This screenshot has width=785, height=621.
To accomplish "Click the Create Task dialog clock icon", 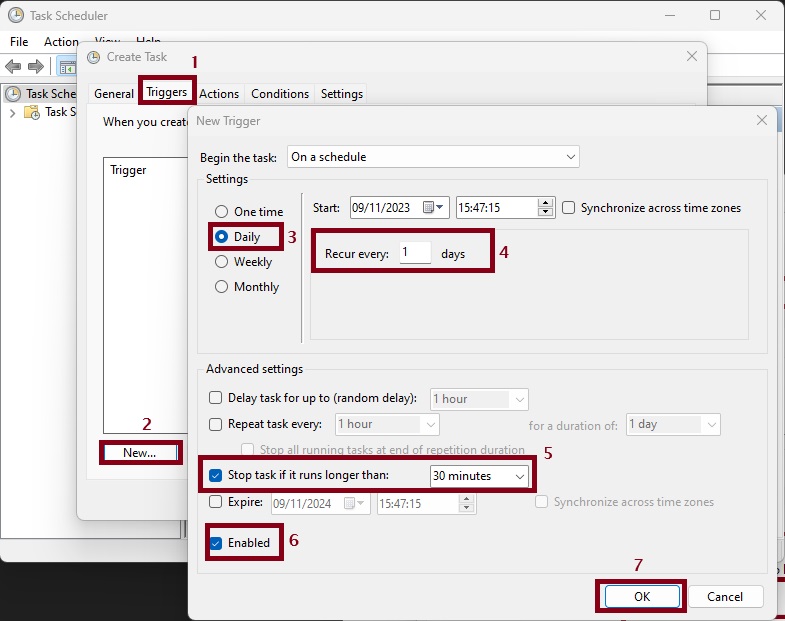I will point(93,58).
